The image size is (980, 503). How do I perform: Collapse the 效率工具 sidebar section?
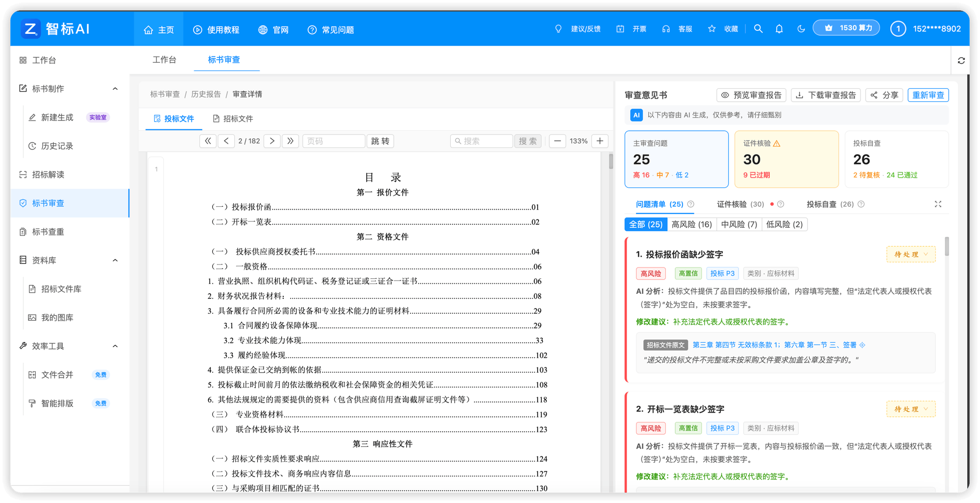point(115,346)
